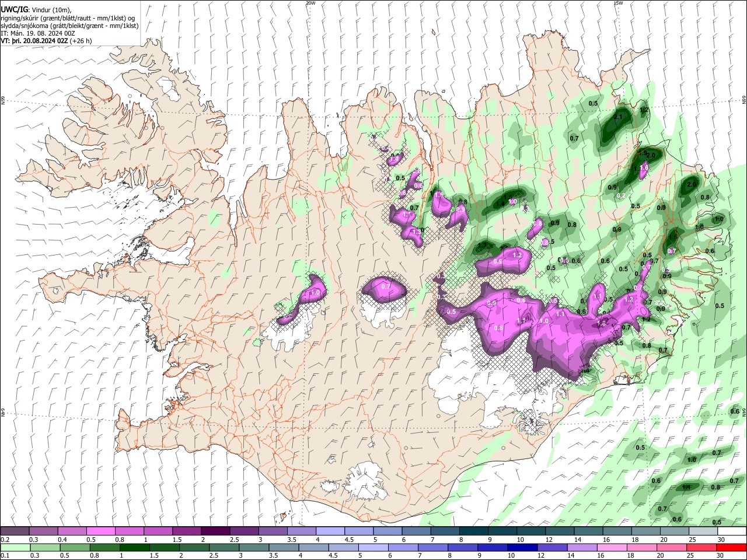
Task: Click the 'IT: Mán. 19. 08. 2024 00Z' line
Action: 38,34
